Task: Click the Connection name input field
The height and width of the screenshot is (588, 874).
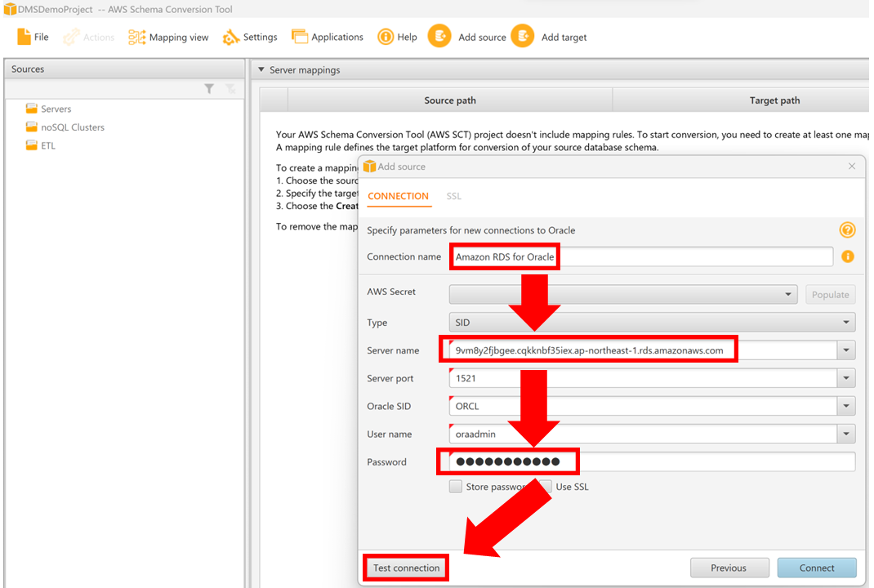Action: tap(641, 257)
